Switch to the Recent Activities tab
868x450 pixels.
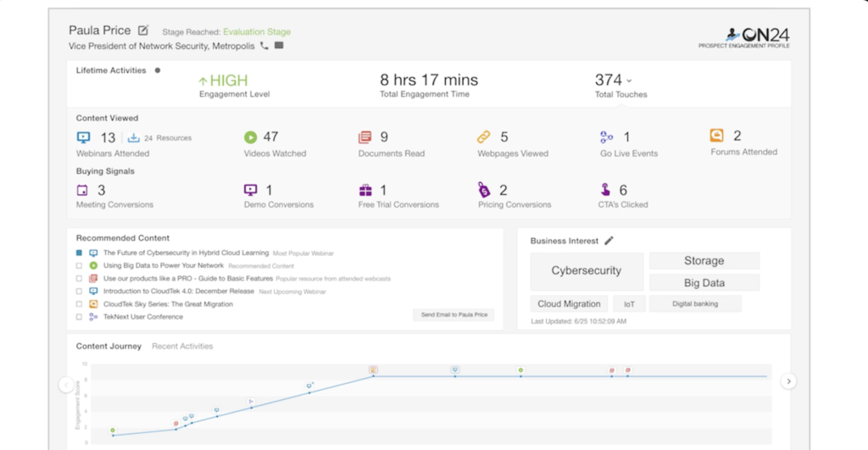click(182, 346)
